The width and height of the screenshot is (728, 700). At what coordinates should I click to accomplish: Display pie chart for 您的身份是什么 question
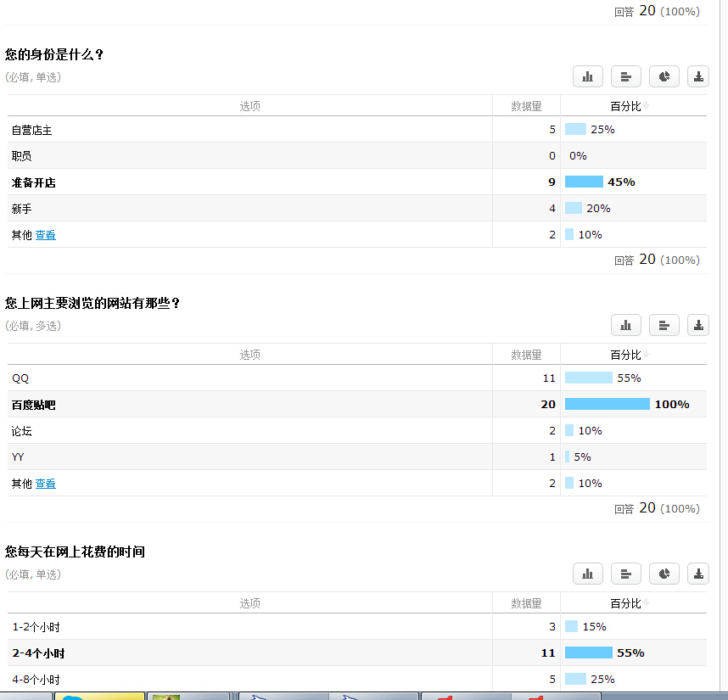click(x=664, y=76)
